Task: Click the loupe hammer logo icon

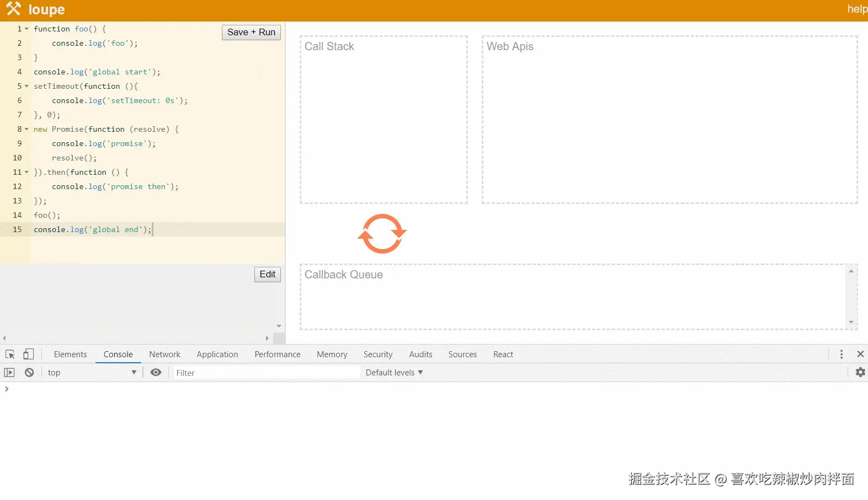Action: [13, 9]
